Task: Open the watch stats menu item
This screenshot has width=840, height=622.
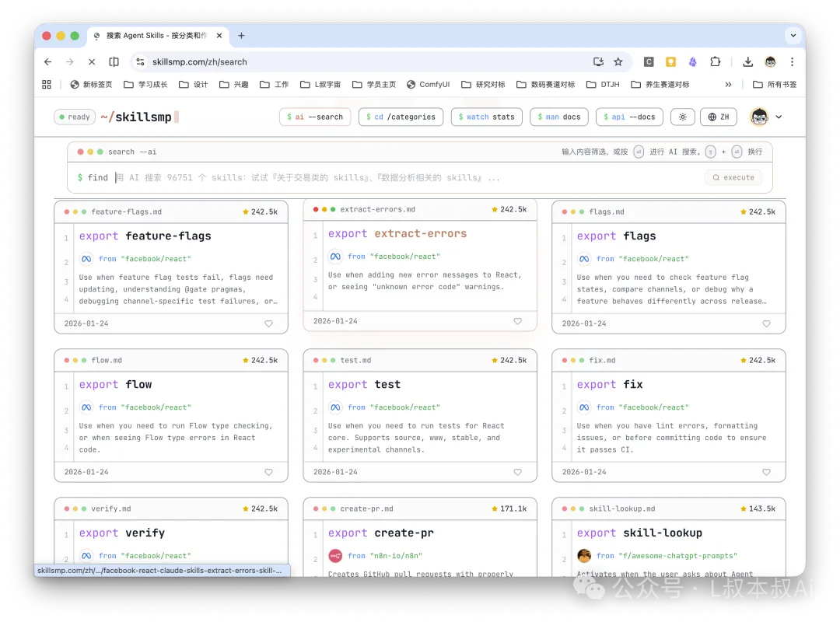Action: 486,117
